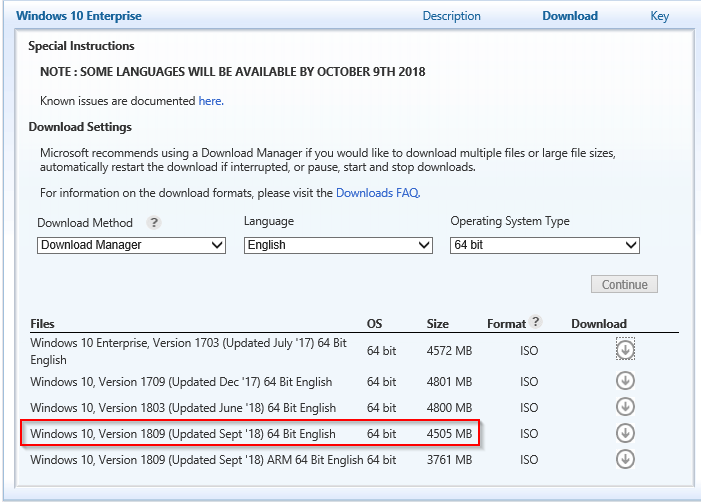
Task: Click 64 bit OS in Version 1709 row
Action: [381, 382]
